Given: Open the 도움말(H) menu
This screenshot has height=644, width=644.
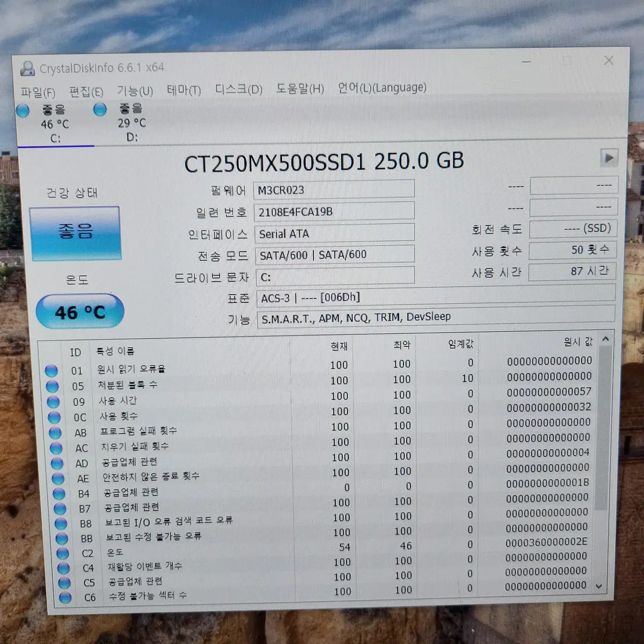Looking at the screenshot, I should [300, 88].
